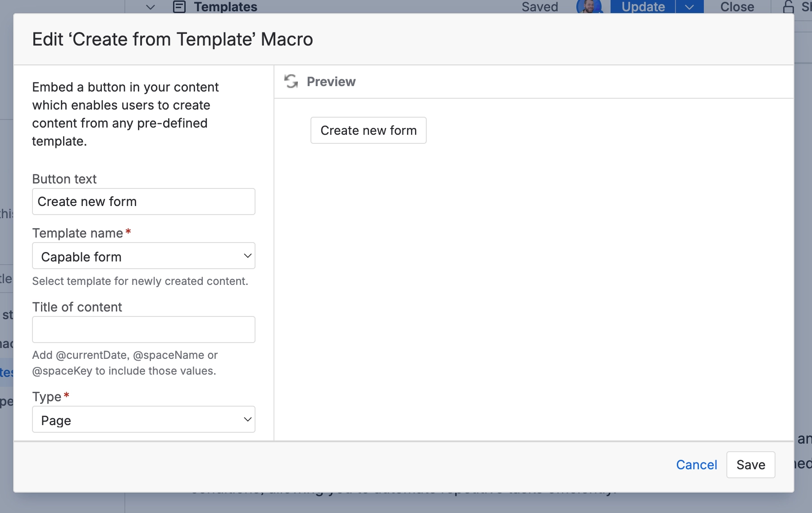The height and width of the screenshot is (513, 812).
Task: Click the Title of content label
Action: click(77, 307)
